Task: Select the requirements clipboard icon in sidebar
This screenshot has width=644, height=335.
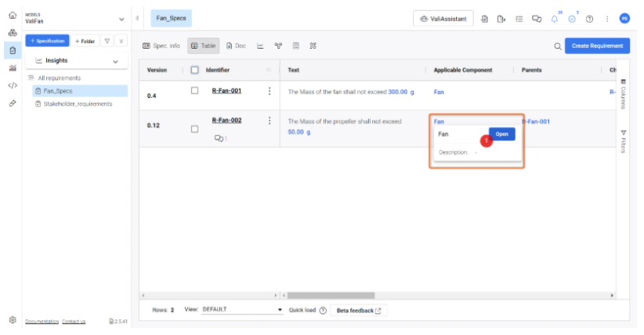Action: tap(13, 50)
